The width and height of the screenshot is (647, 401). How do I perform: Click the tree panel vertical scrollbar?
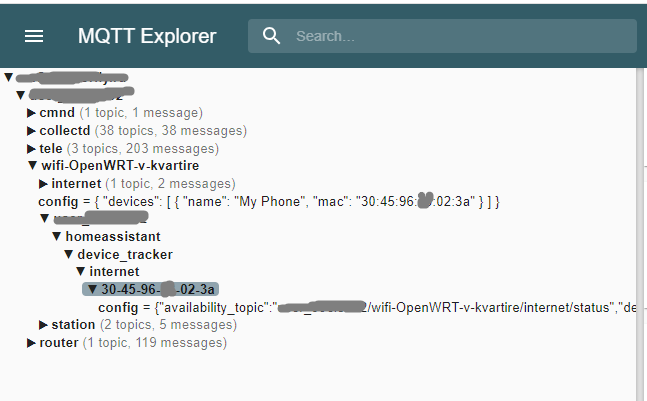click(x=641, y=230)
